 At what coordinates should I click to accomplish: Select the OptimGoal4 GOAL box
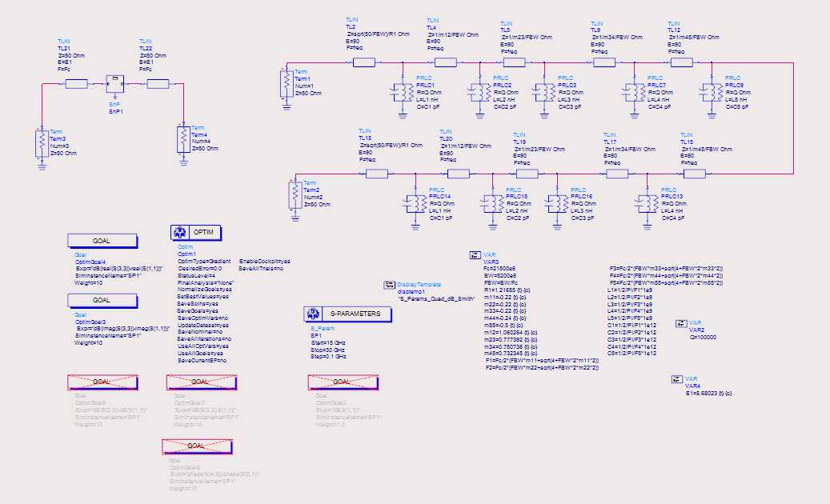pos(101,240)
